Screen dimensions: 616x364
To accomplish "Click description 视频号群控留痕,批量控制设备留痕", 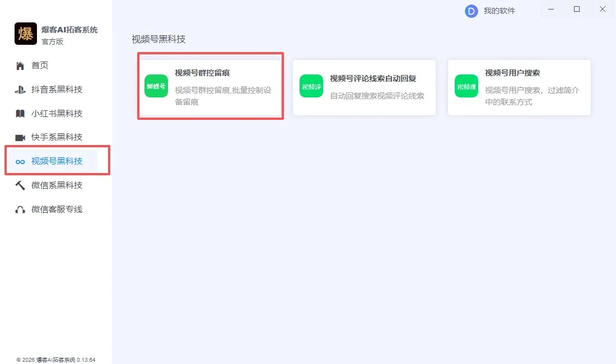I will pyautogui.click(x=223, y=96).
